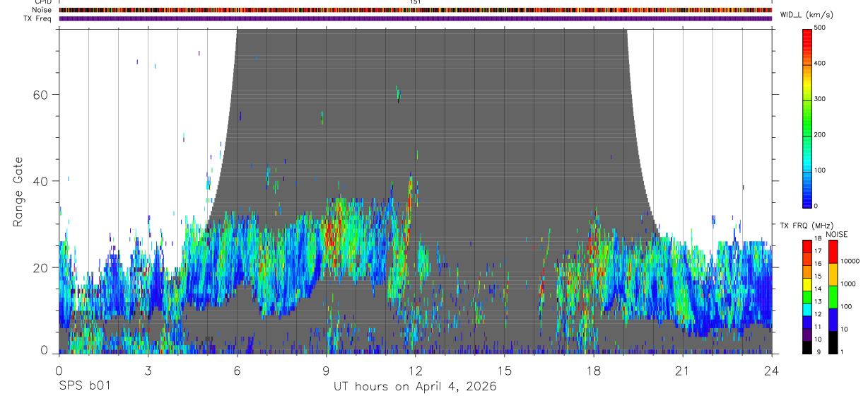
Task: Click the Range Gate 60 axis label
Action: 40,94
